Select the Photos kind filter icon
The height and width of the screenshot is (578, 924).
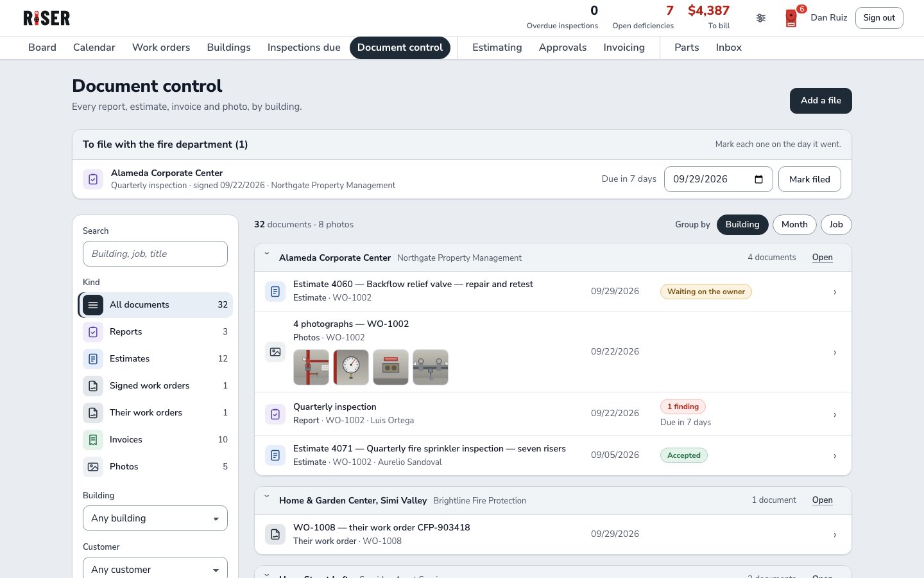click(x=93, y=467)
